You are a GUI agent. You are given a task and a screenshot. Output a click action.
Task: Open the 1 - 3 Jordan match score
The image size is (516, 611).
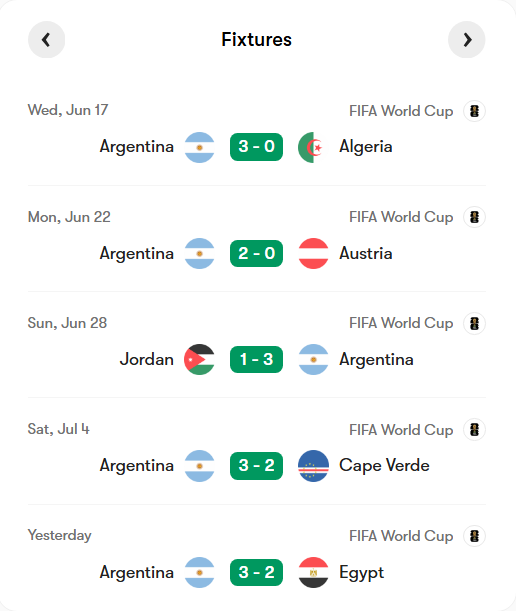(x=256, y=360)
